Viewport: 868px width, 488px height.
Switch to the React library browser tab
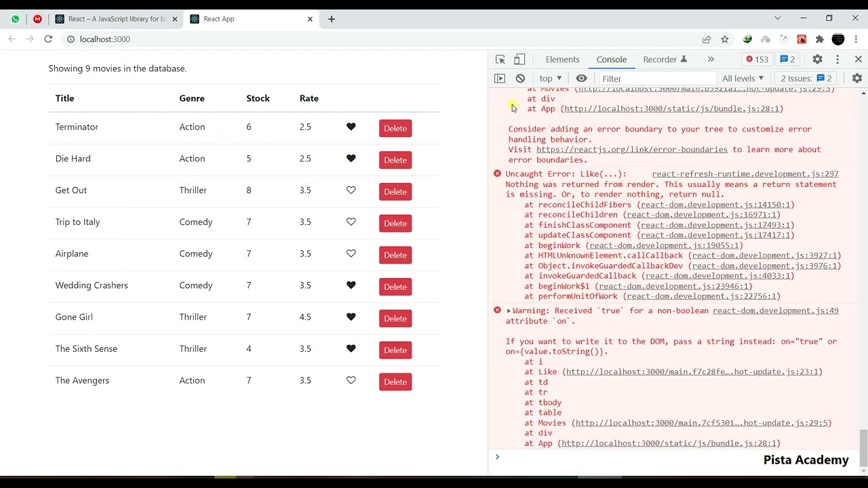coord(117,19)
